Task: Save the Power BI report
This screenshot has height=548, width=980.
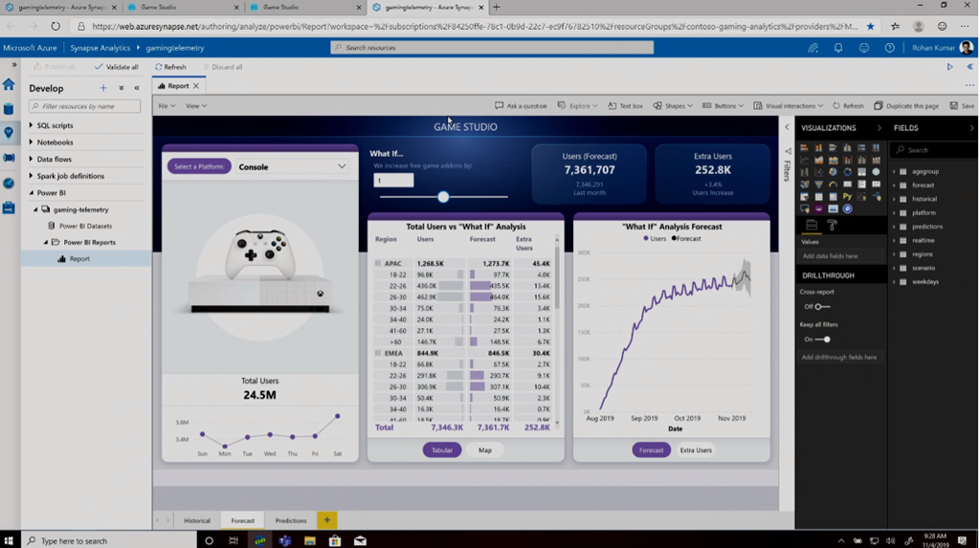Action: [x=962, y=106]
